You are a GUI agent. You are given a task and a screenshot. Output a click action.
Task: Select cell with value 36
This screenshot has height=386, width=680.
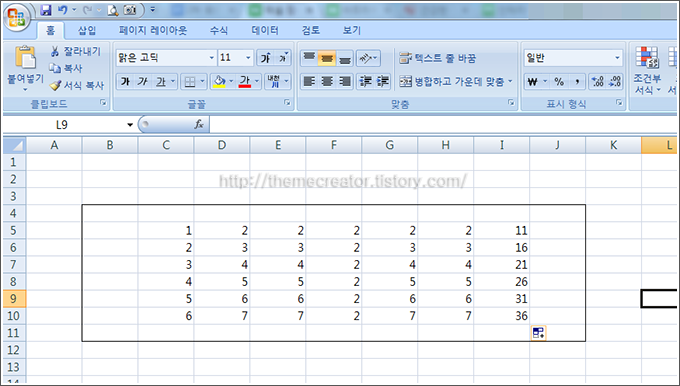(x=502, y=316)
